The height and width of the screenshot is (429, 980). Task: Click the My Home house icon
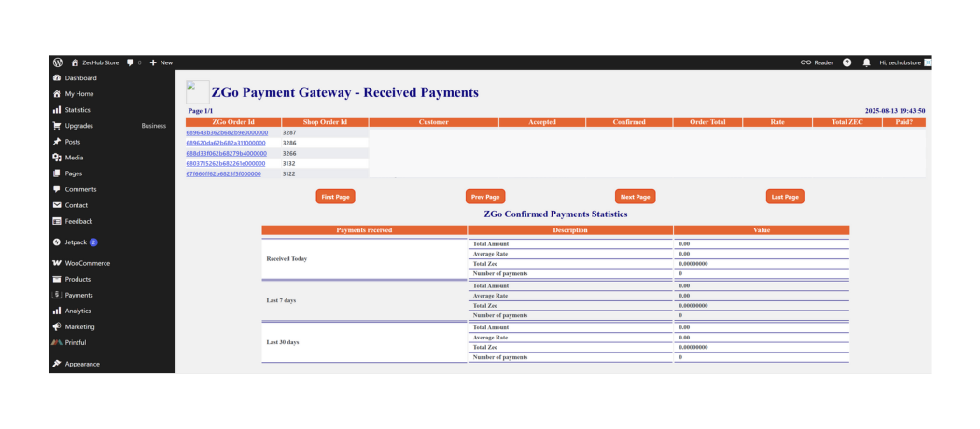pyautogui.click(x=57, y=93)
